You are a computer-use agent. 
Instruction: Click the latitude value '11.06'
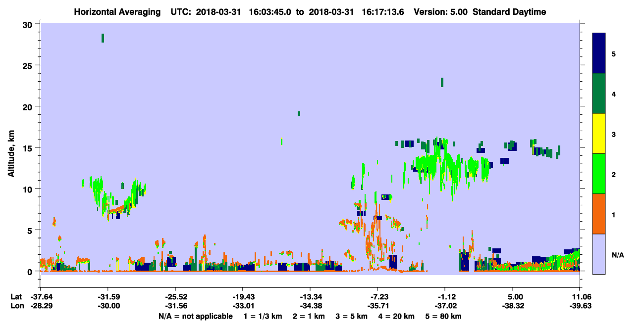click(x=580, y=297)
